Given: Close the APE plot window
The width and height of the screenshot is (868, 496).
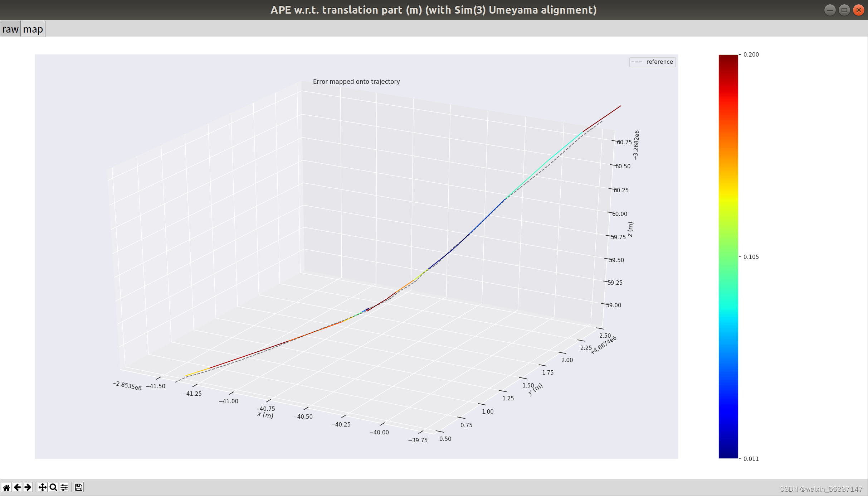Looking at the screenshot, I should click(x=858, y=10).
